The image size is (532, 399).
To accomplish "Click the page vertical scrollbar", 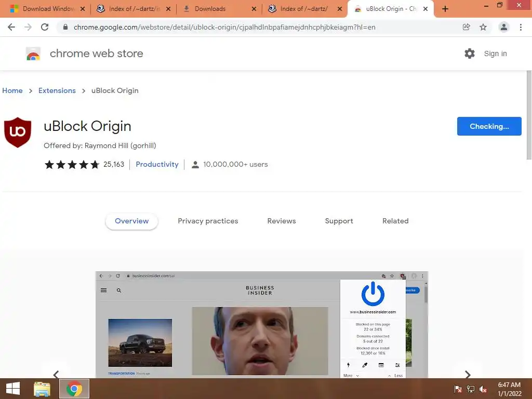I will (529, 115).
